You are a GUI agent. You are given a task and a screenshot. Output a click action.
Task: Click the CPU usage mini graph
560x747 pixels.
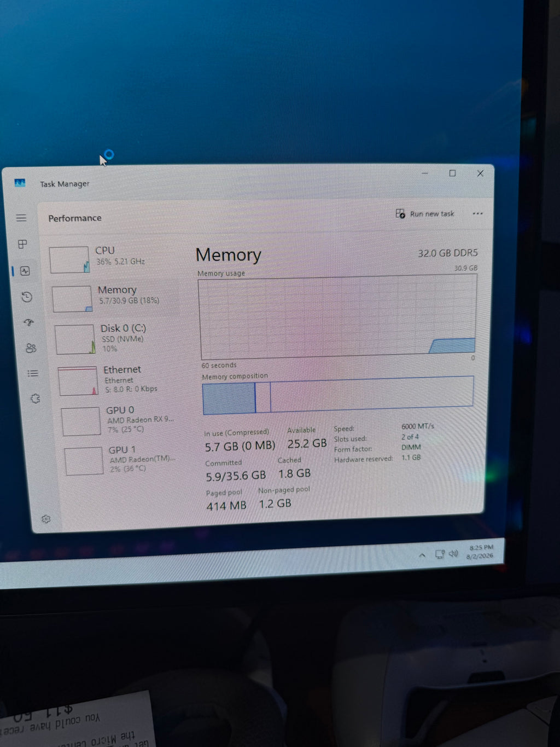[x=69, y=259]
